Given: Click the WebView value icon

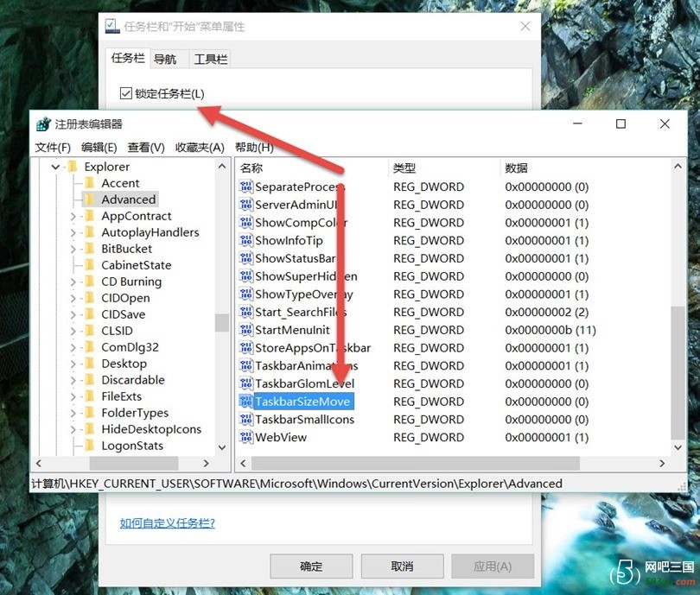Looking at the screenshot, I should [x=246, y=437].
